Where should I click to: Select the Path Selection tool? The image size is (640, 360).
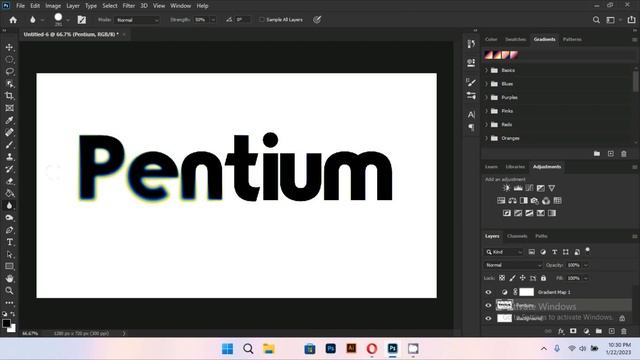9,254
